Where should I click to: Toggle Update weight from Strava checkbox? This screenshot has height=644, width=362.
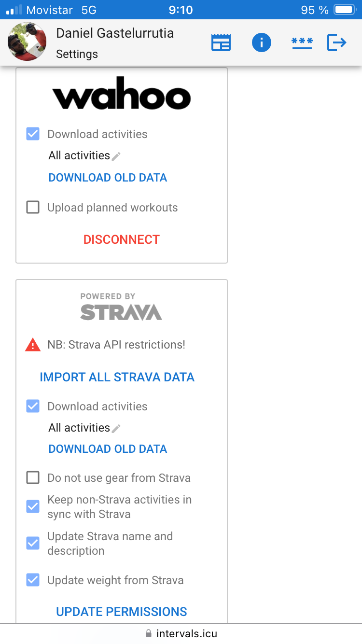(x=33, y=580)
